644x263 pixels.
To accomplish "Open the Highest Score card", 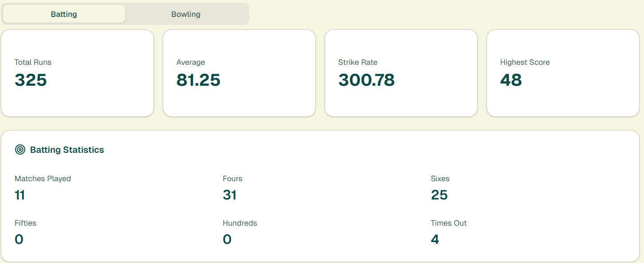I will tap(563, 72).
